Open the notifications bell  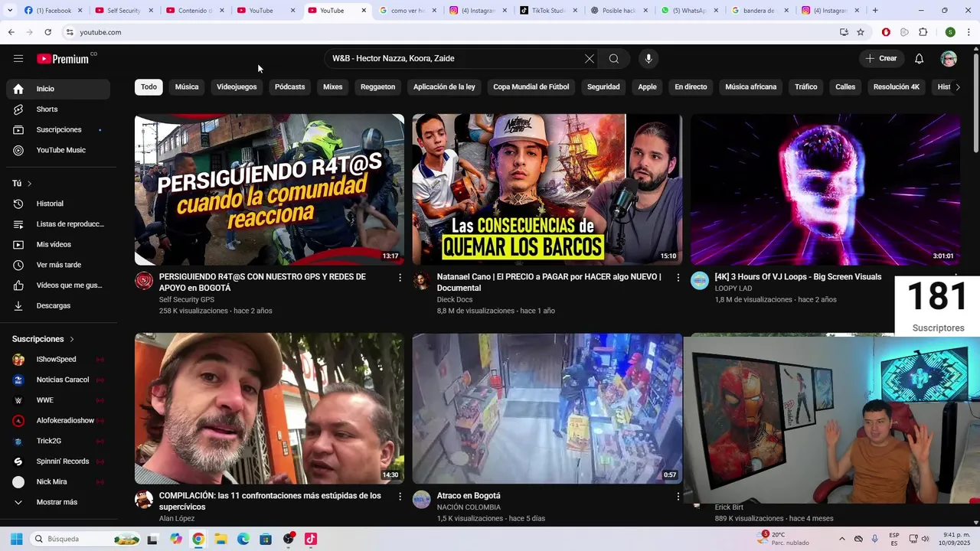[920, 59]
